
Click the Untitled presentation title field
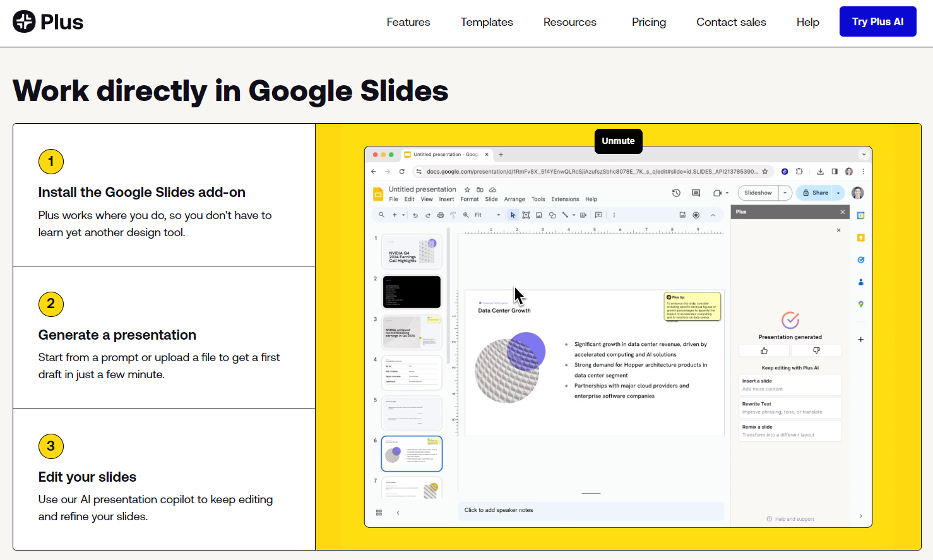coord(422,189)
